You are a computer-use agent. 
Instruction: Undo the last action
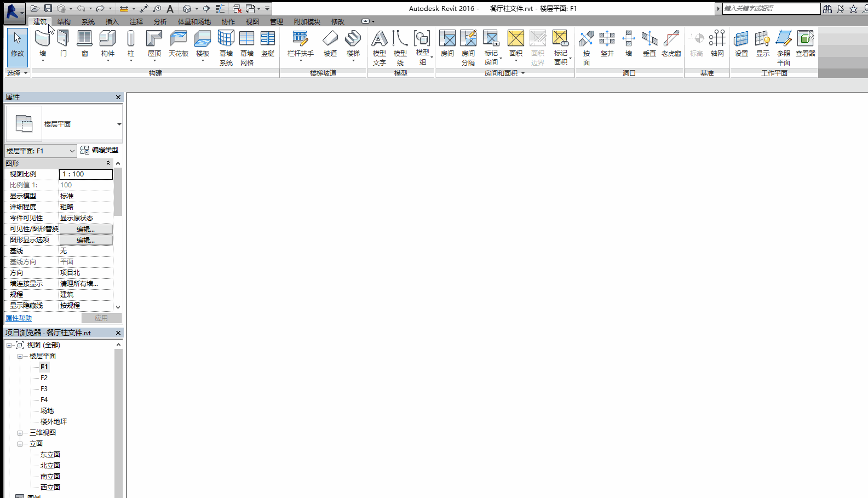(81, 9)
